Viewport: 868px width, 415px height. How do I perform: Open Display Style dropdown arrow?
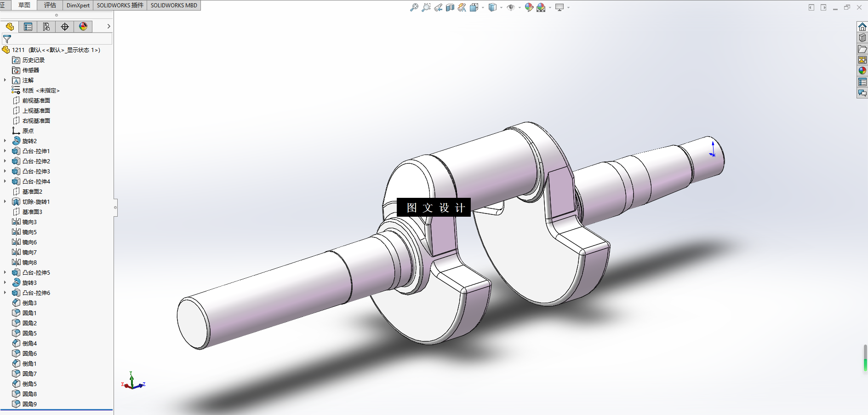point(501,7)
